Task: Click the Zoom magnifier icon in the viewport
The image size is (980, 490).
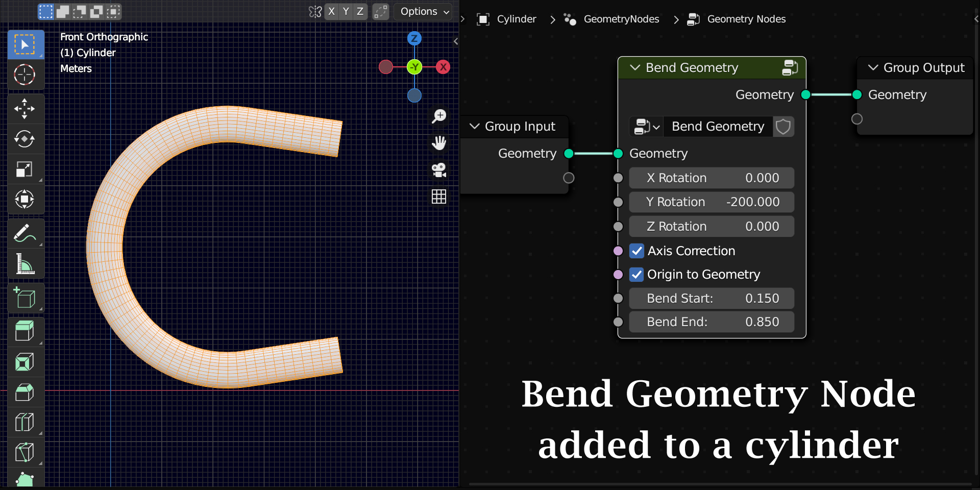Action: [439, 116]
